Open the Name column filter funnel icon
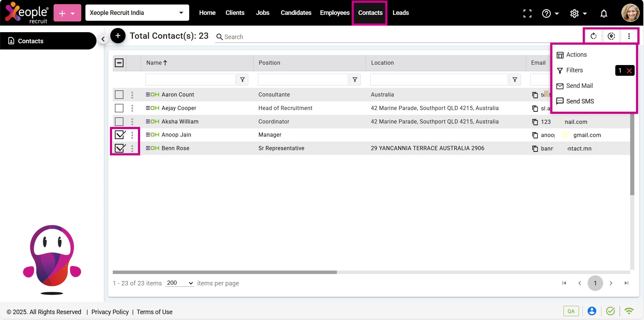The image size is (644, 320). [242, 80]
